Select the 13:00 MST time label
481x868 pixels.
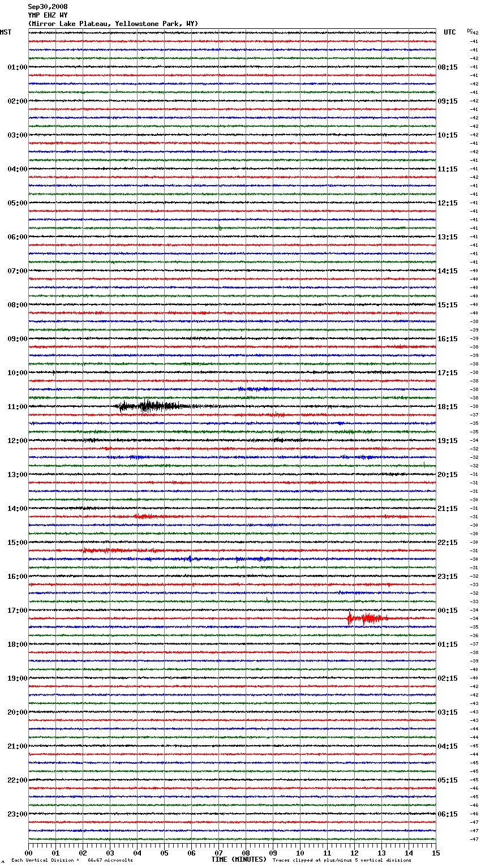18,475
